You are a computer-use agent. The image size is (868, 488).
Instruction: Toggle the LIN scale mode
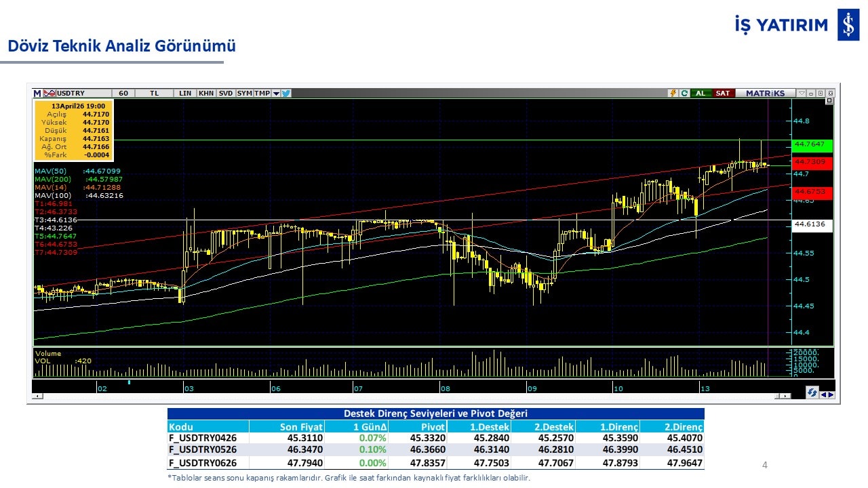click(185, 93)
